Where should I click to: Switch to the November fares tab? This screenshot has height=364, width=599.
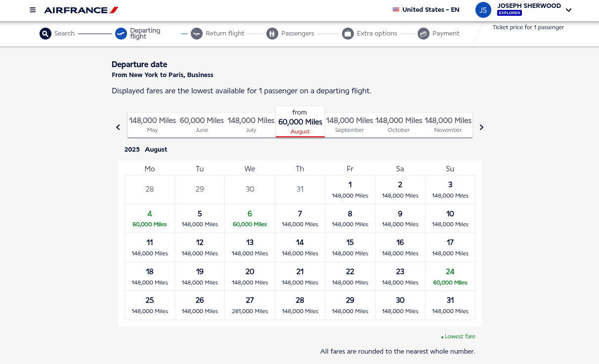[448, 124]
